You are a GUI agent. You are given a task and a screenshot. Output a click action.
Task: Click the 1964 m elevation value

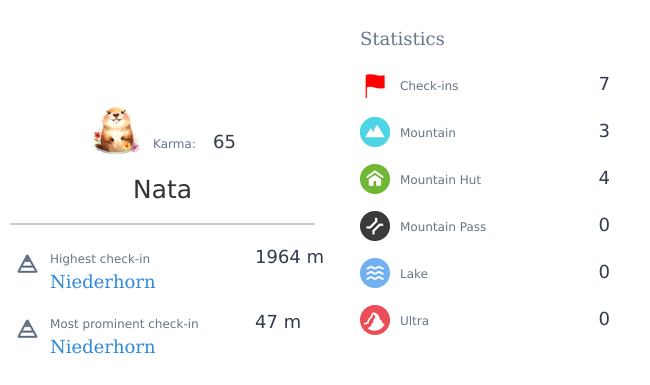(289, 257)
